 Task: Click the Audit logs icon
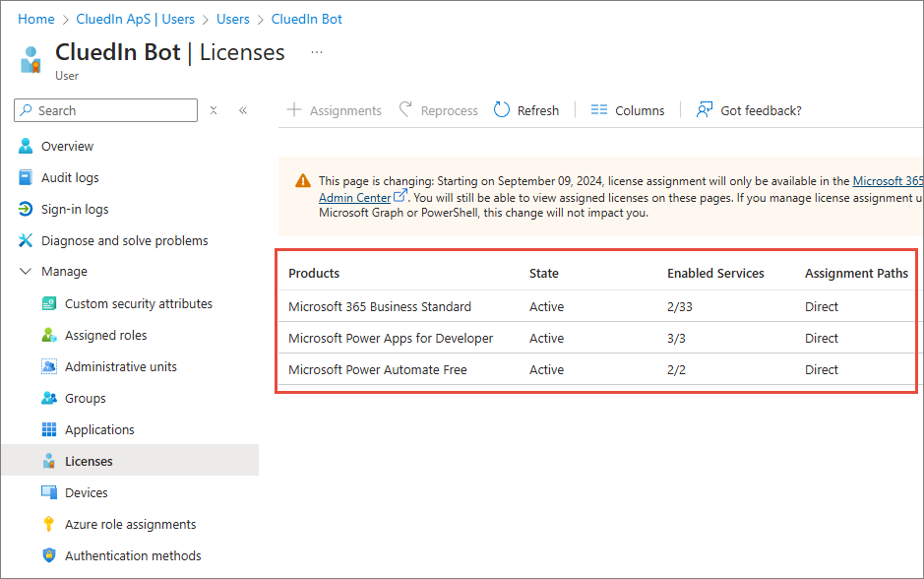click(x=26, y=177)
